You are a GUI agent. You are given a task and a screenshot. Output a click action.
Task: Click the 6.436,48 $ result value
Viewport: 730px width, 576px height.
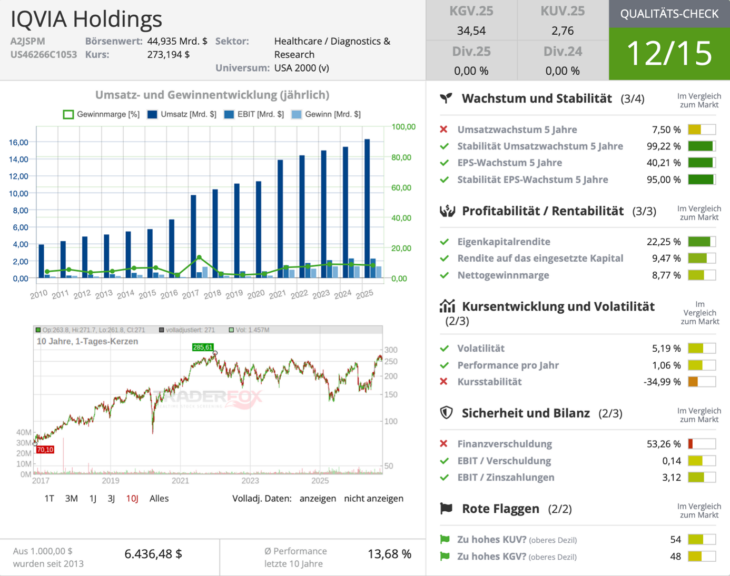tap(153, 554)
